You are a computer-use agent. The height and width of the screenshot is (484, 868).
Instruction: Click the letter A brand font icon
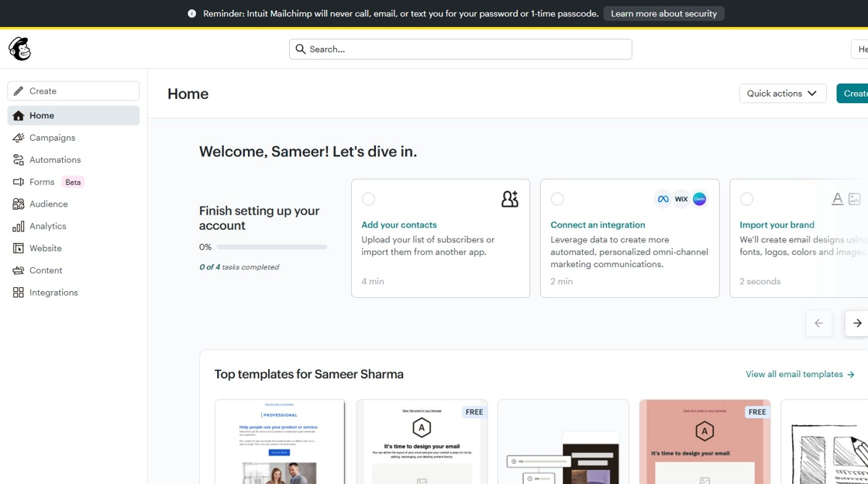point(838,198)
